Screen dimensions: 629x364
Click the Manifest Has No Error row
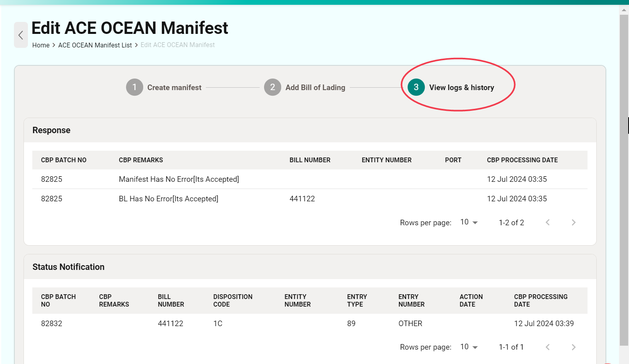(179, 179)
